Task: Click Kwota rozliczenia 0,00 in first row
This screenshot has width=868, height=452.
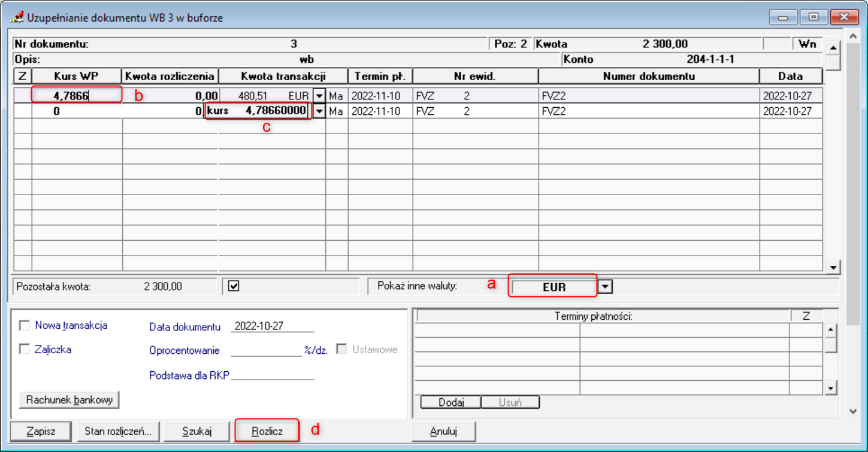Action: click(x=170, y=96)
